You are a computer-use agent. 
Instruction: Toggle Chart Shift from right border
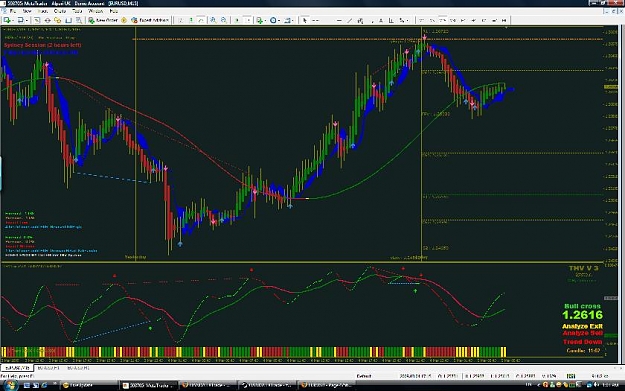pos(248,20)
